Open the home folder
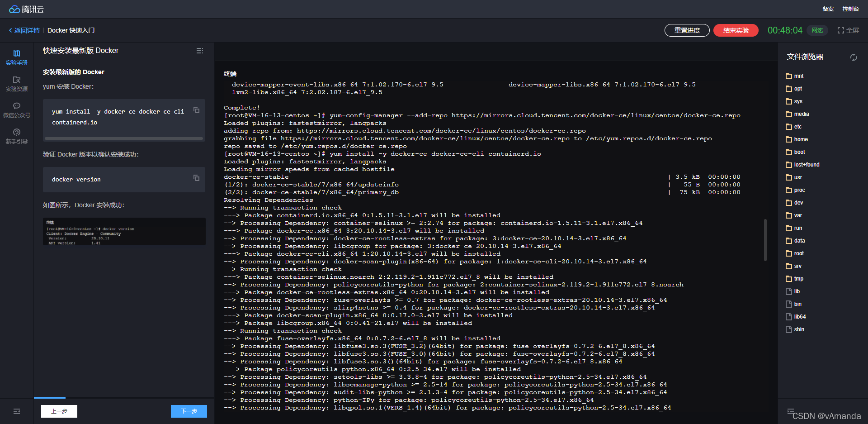The width and height of the screenshot is (868, 424). point(797,139)
